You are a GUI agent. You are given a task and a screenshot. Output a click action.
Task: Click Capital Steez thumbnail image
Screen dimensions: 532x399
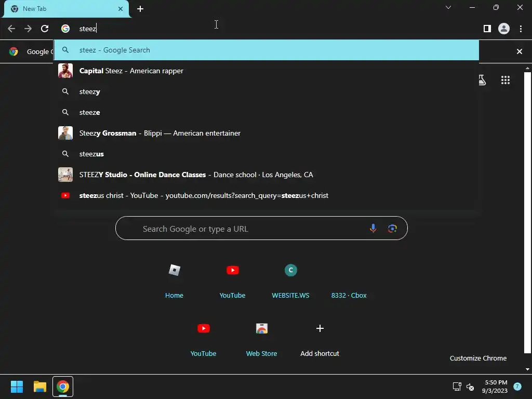point(65,71)
